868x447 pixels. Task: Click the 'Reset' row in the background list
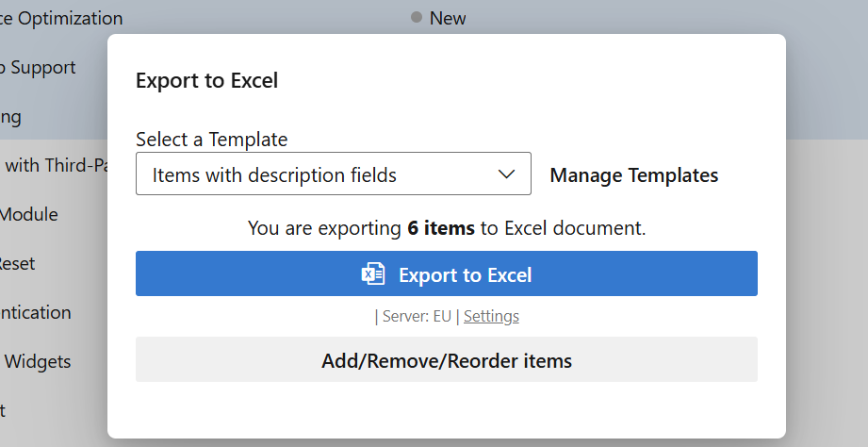pyautogui.click(x=17, y=263)
